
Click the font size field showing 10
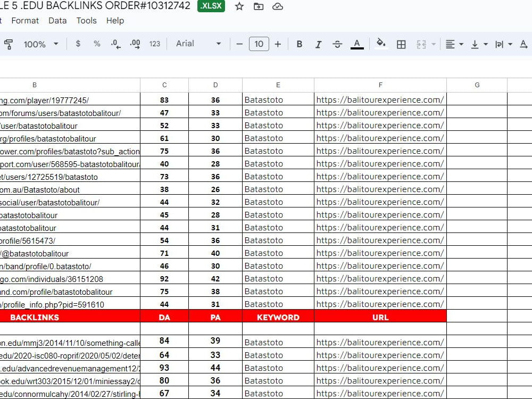[259, 44]
